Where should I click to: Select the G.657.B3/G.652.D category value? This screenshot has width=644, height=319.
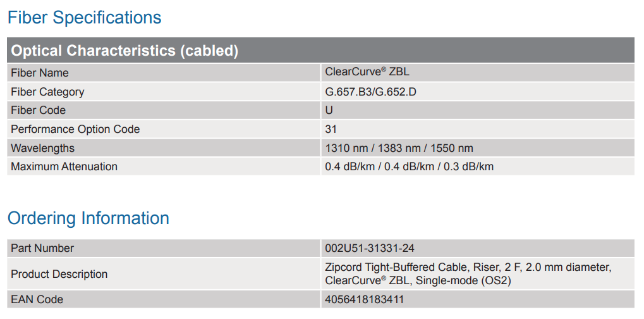[371, 92]
